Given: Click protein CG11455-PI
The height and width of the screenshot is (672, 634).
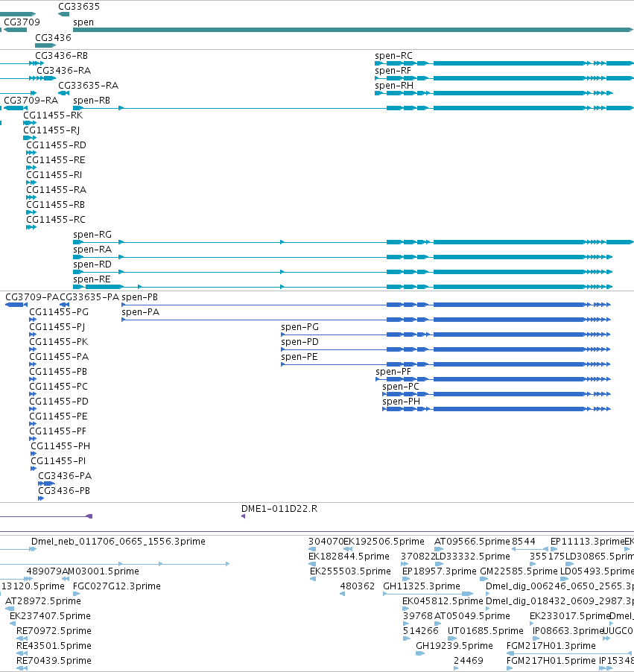Looking at the screenshot, I should (58, 461).
